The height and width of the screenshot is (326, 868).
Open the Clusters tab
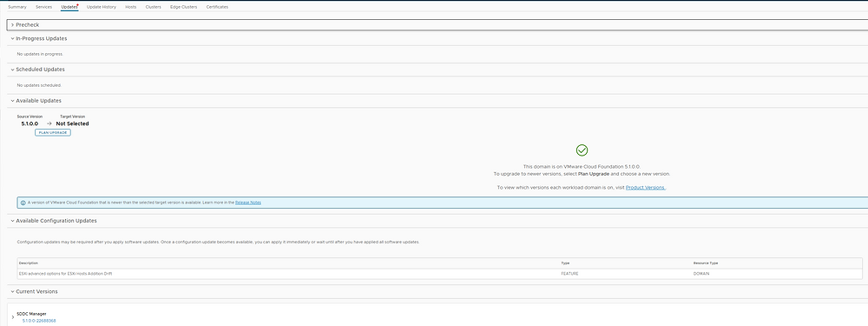pyautogui.click(x=153, y=7)
